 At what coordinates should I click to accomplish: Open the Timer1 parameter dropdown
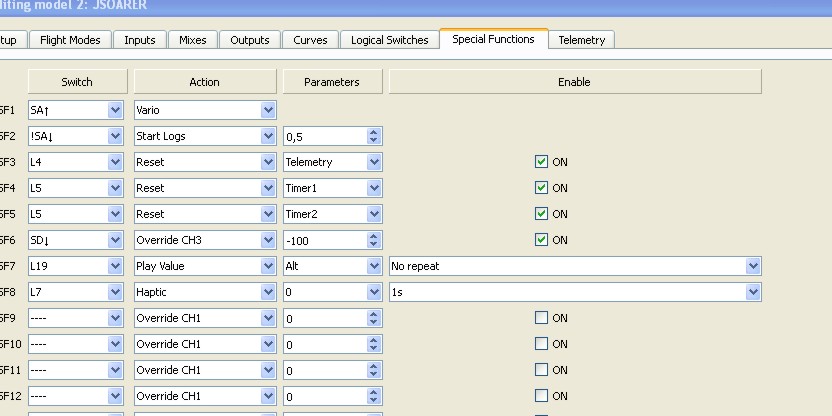click(374, 188)
